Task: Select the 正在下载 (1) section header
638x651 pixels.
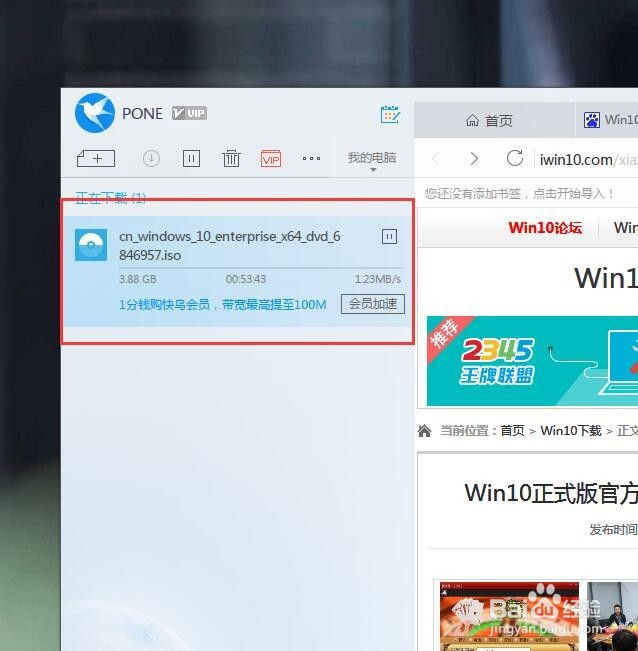Action: pos(110,198)
